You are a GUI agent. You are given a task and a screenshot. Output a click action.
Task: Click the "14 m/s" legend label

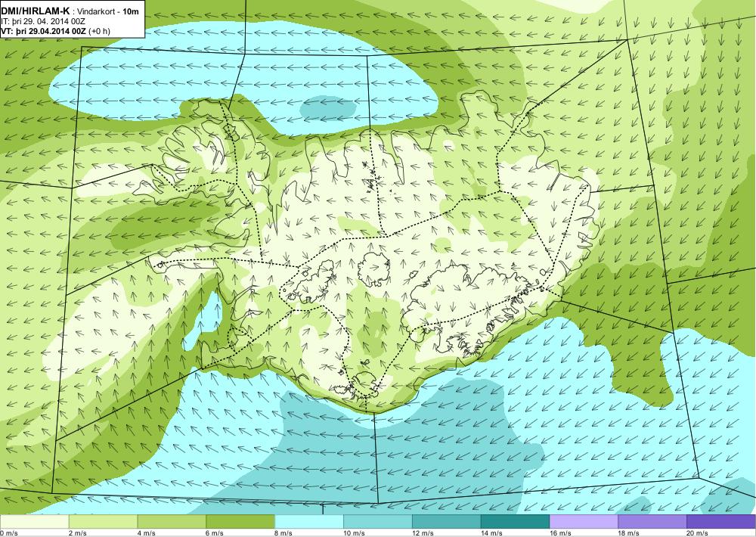click(x=492, y=533)
